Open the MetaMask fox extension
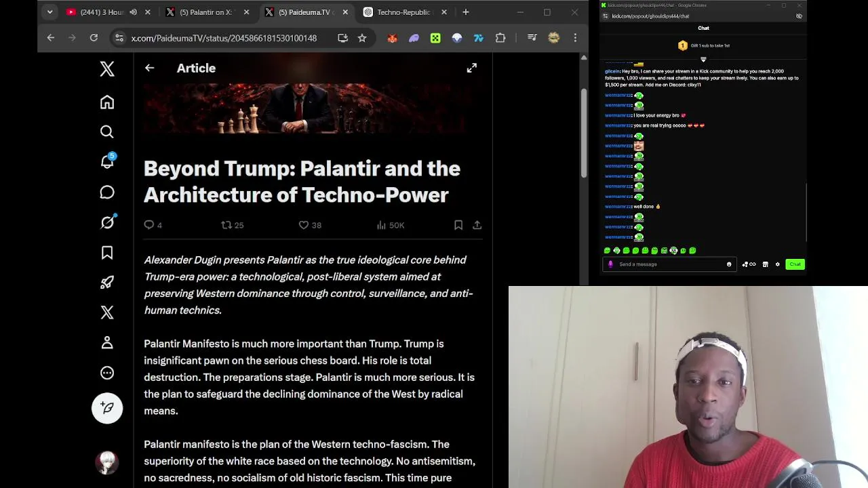 tap(392, 38)
